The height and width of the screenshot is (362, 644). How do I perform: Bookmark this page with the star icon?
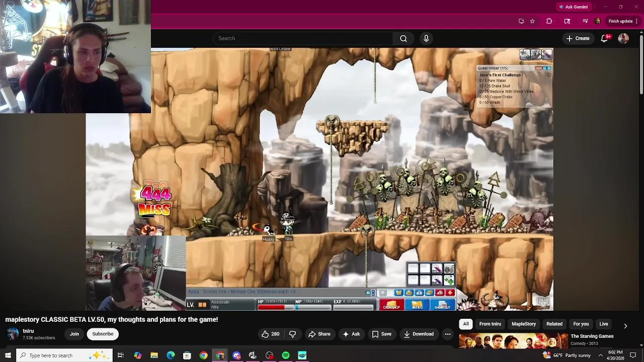pyautogui.click(x=532, y=21)
